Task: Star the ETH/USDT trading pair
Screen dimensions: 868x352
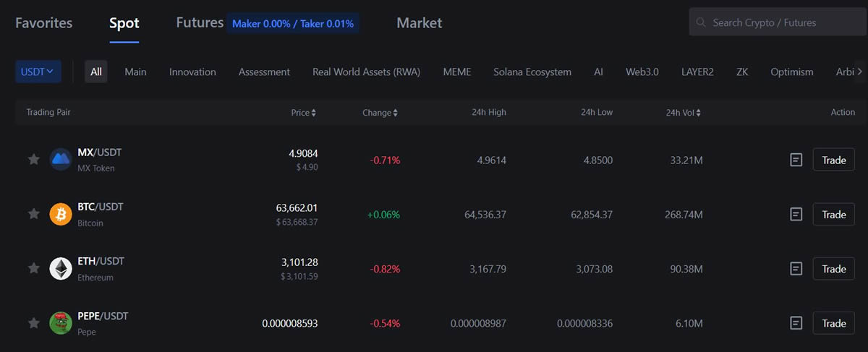Action: pos(33,268)
